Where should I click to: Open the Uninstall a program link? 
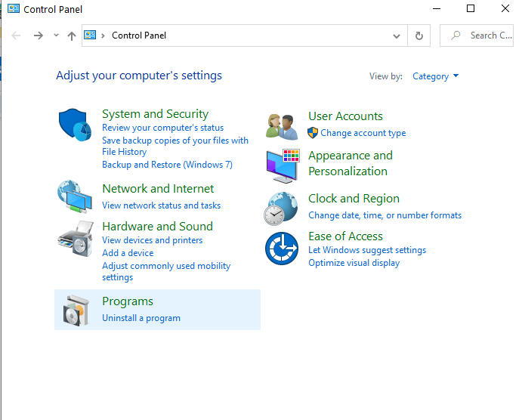(x=141, y=318)
